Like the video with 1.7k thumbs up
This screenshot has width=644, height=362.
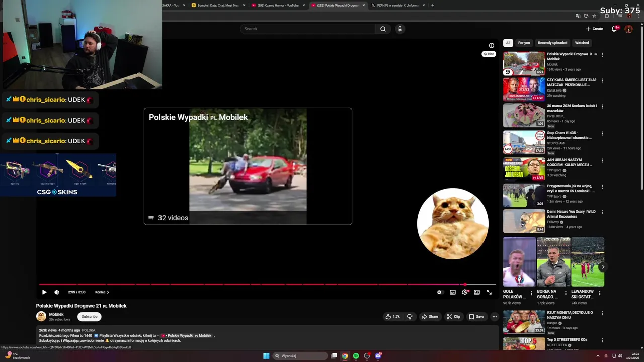click(x=392, y=317)
